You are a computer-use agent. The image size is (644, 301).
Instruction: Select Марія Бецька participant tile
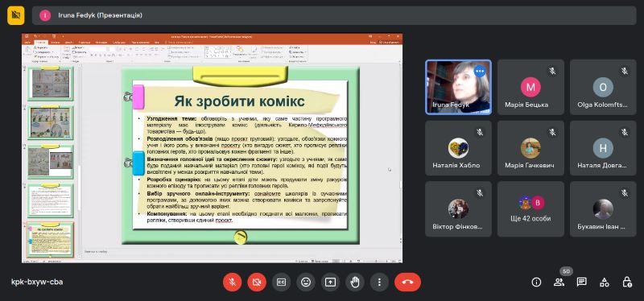click(530, 87)
